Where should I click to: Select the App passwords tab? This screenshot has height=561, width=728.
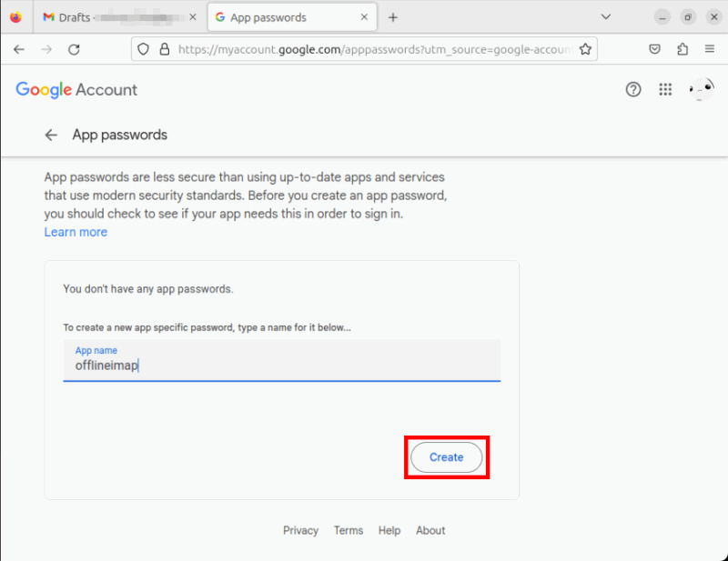[278, 16]
